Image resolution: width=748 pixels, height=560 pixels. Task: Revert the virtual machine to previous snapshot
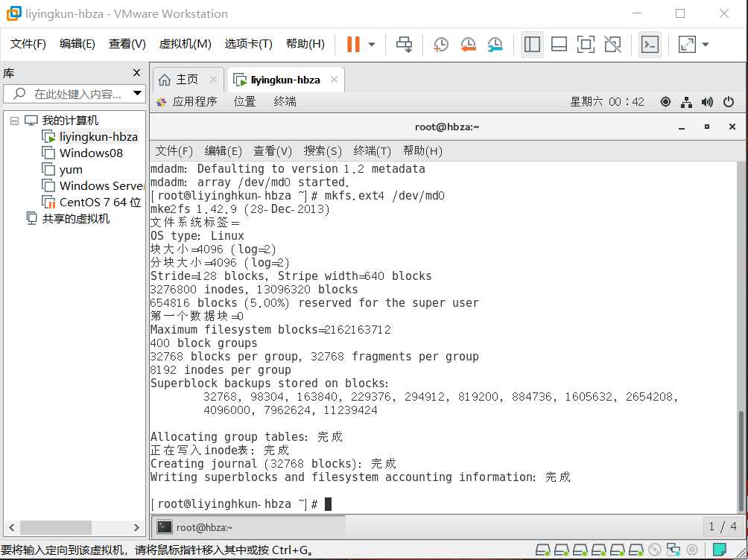coord(468,45)
